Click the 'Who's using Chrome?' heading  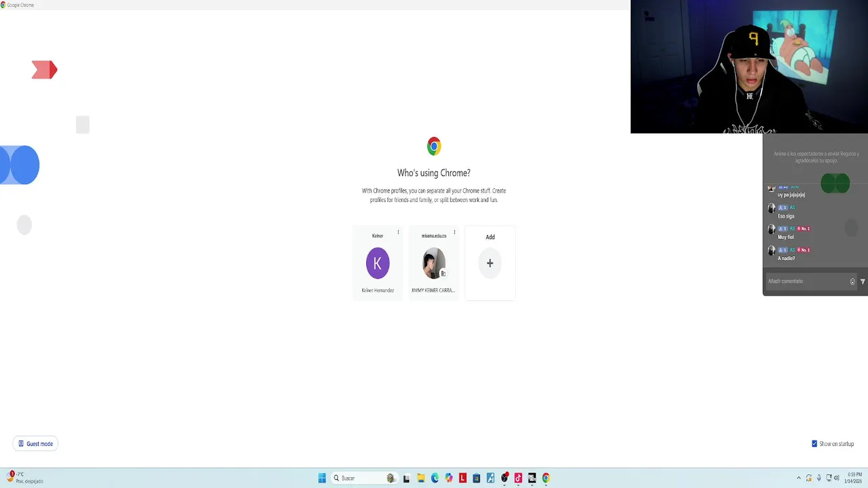pyautogui.click(x=434, y=173)
